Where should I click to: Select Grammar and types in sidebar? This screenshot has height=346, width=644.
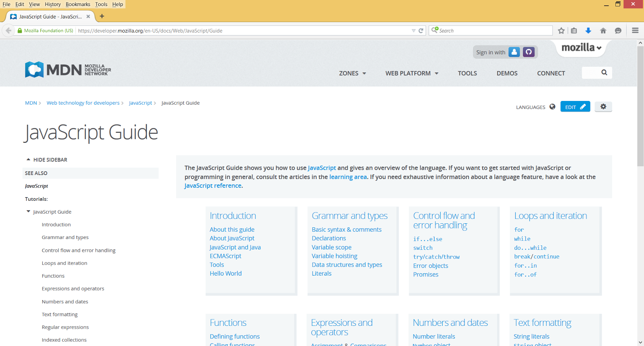65,237
